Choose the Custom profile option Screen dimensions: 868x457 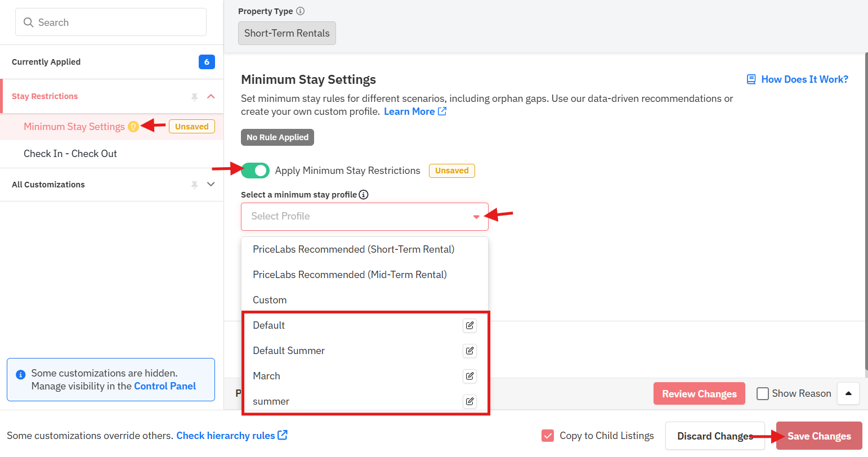point(365,300)
